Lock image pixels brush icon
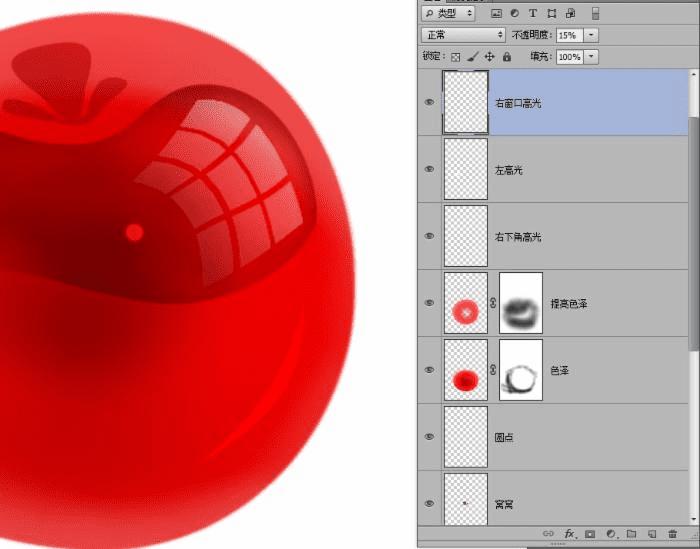This screenshot has height=549, width=700. coord(473,57)
